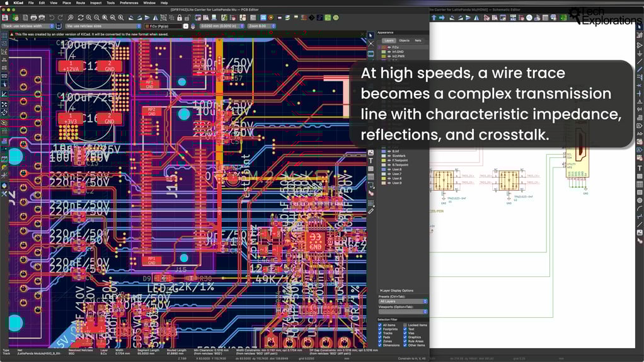Expand the Layer Display Options section

(x=396, y=291)
